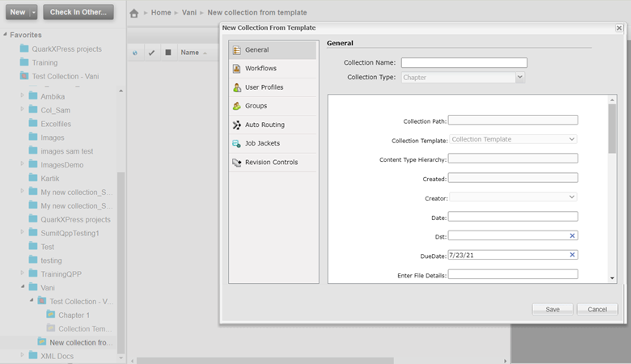Go to the Groups tab
This screenshot has width=631, height=364.
(x=273, y=106)
